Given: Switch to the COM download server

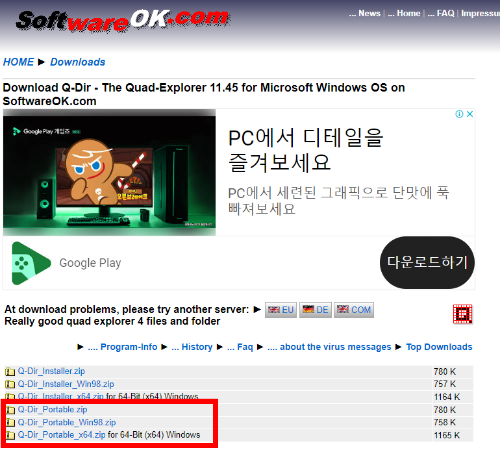Looking at the screenshot, I should point(354,310).
